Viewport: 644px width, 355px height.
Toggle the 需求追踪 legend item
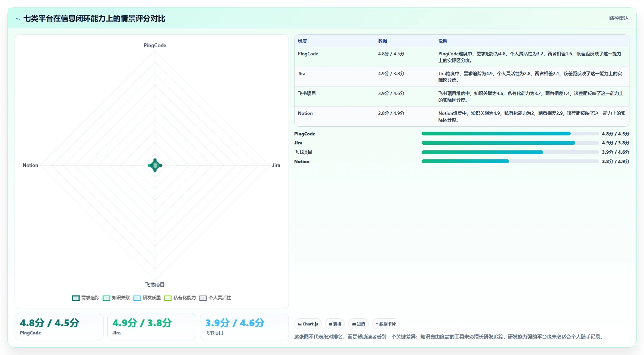click(x=86, y=298)
